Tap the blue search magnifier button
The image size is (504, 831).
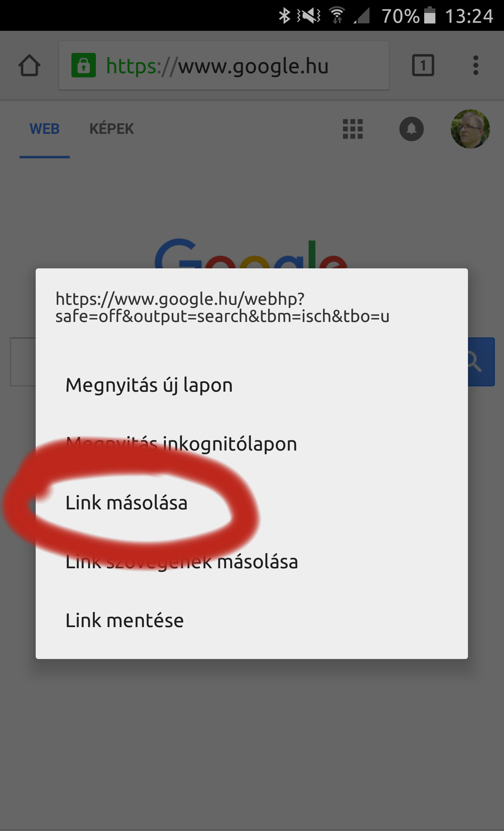tap(481, 362)
